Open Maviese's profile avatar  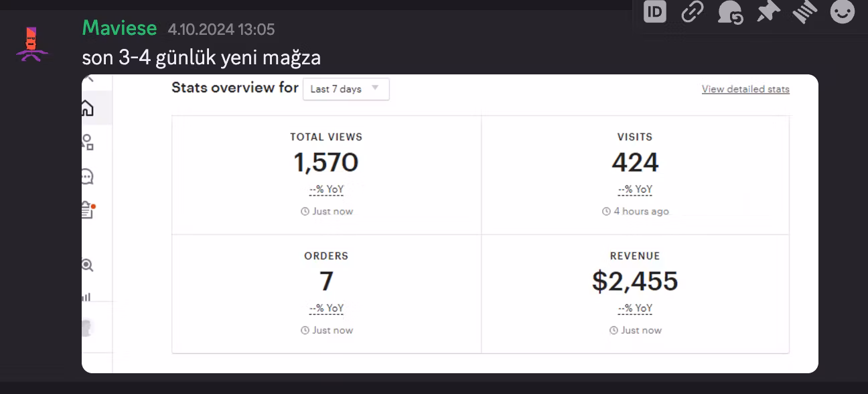pos(31,44)
